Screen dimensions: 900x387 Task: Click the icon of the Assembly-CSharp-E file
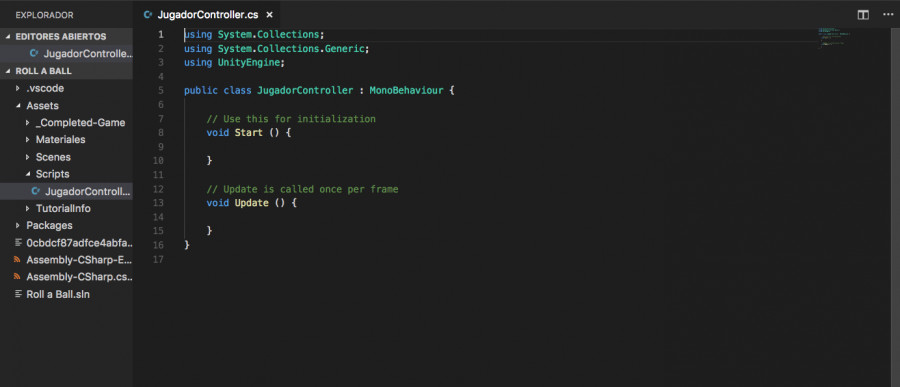(17, 260)
